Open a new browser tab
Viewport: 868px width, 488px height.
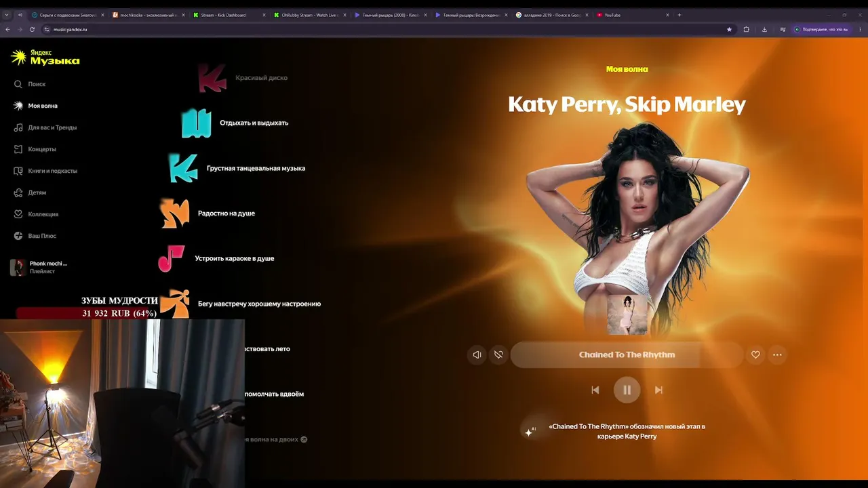click(681, 15)
